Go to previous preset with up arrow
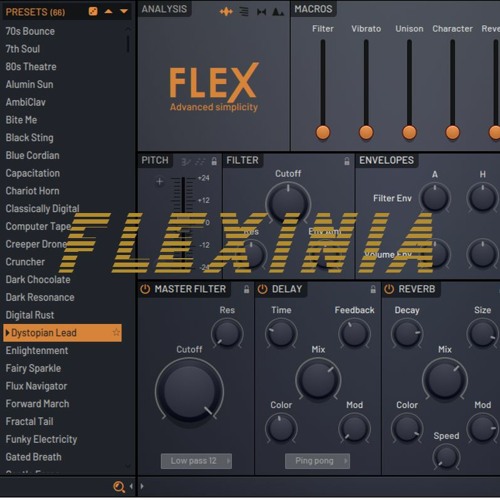The height and width of the screenshot is (500, 500). point(108,12)
